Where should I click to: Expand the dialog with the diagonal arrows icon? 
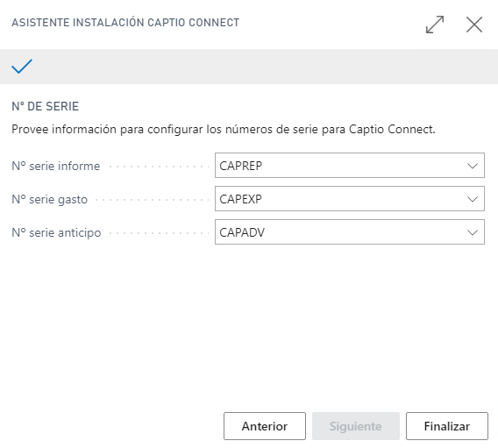tap(435, 25)
